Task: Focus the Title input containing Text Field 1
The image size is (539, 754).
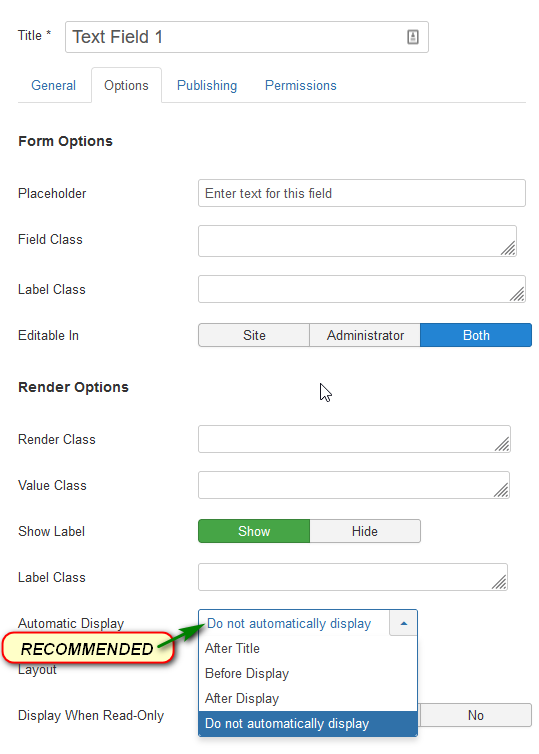Action: pyautogui.click(x=247, y=37)
